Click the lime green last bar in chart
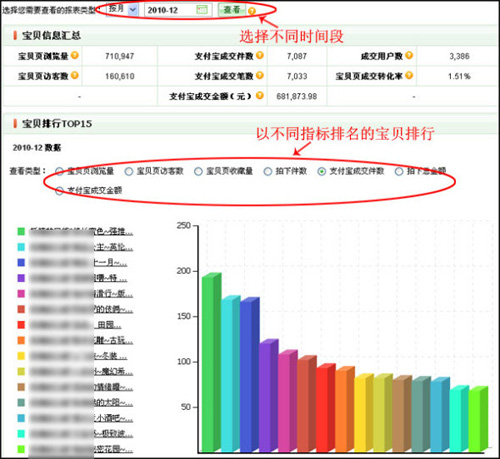 478,419
